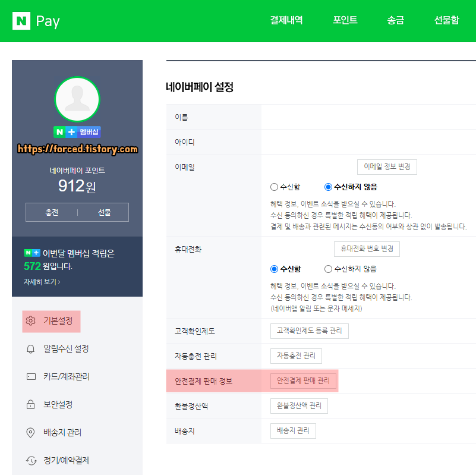Click the N+ 멤버십 badge

77,132
